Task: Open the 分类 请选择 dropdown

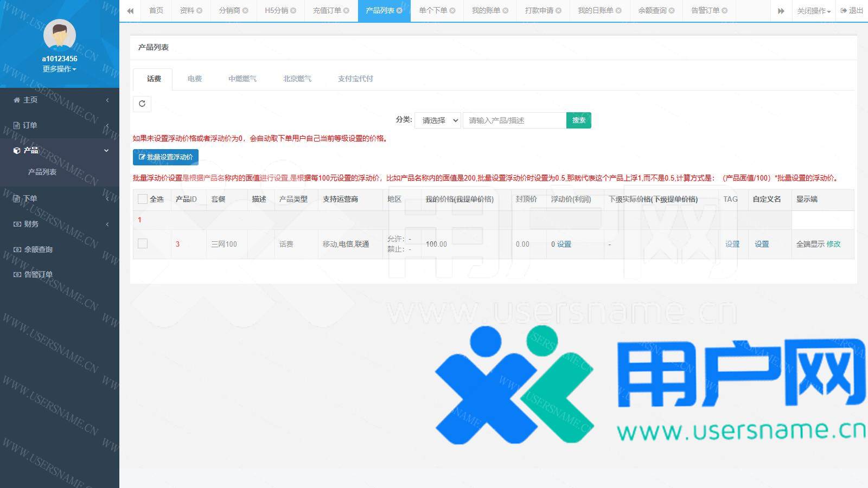Action: click(438, 120)
